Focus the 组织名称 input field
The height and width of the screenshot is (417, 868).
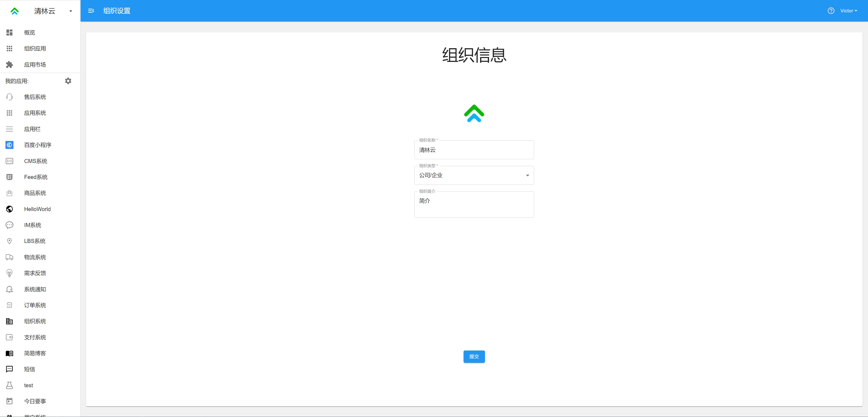tap(474, 150)
